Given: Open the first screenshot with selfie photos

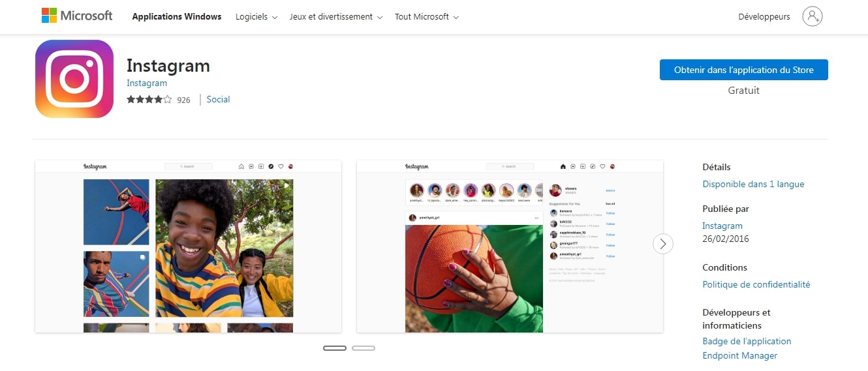Looking at the screenshot, I should (x=189, y=246).
